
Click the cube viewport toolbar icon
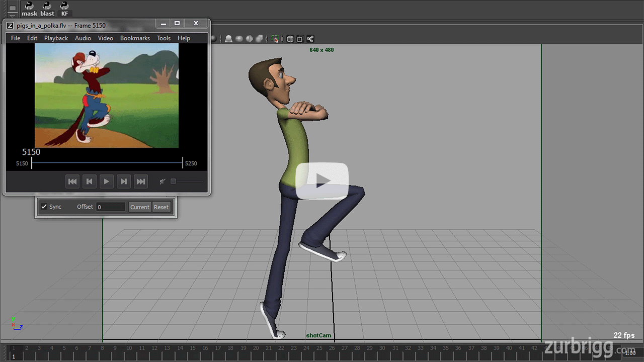(x=290, y=39)
